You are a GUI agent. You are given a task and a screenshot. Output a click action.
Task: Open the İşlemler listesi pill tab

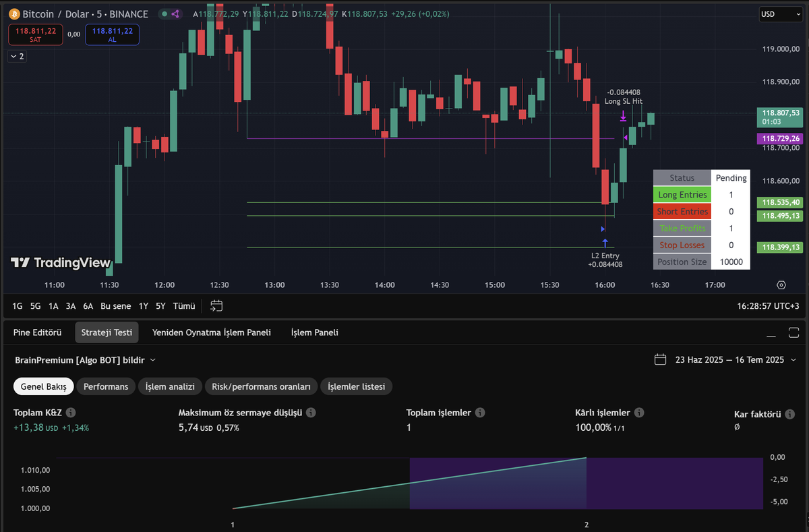click(x=357, y=386)
